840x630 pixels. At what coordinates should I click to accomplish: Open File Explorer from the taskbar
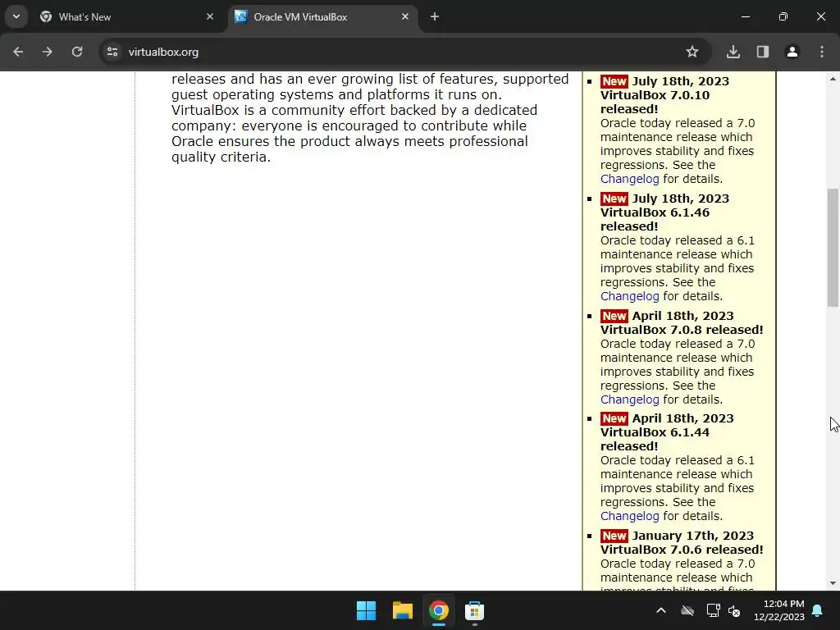click(x=402, y=610)
